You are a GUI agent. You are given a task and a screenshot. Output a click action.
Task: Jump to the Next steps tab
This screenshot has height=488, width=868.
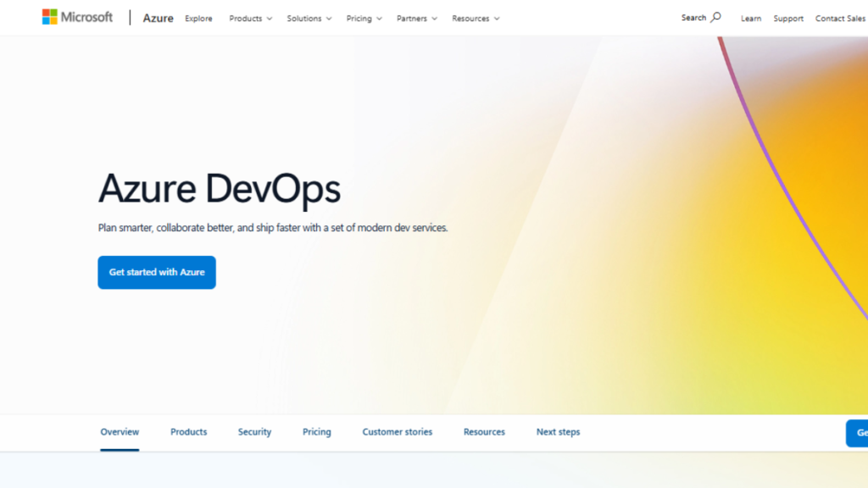pos(558,432)
